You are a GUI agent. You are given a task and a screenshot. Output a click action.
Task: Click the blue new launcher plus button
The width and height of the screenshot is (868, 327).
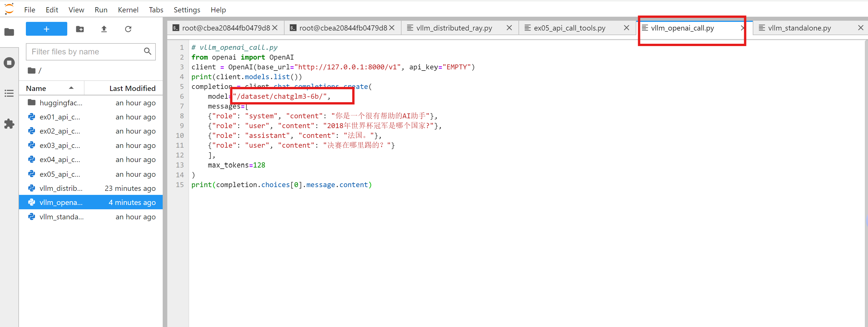pos(47,29)
